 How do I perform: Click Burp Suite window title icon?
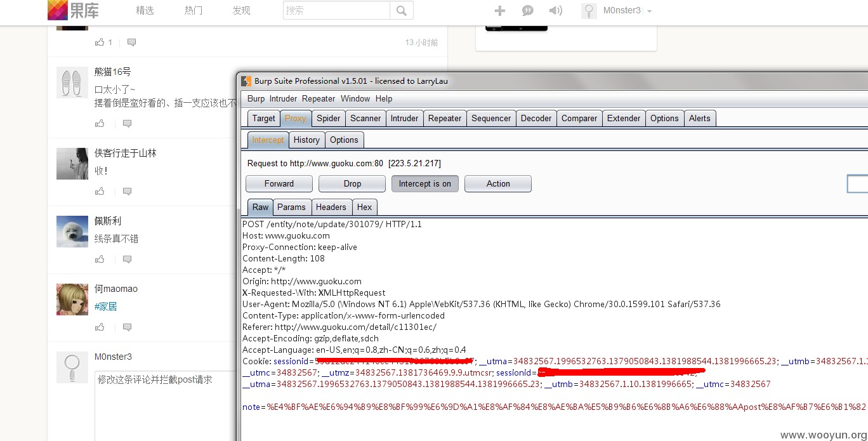click(246, 81)
